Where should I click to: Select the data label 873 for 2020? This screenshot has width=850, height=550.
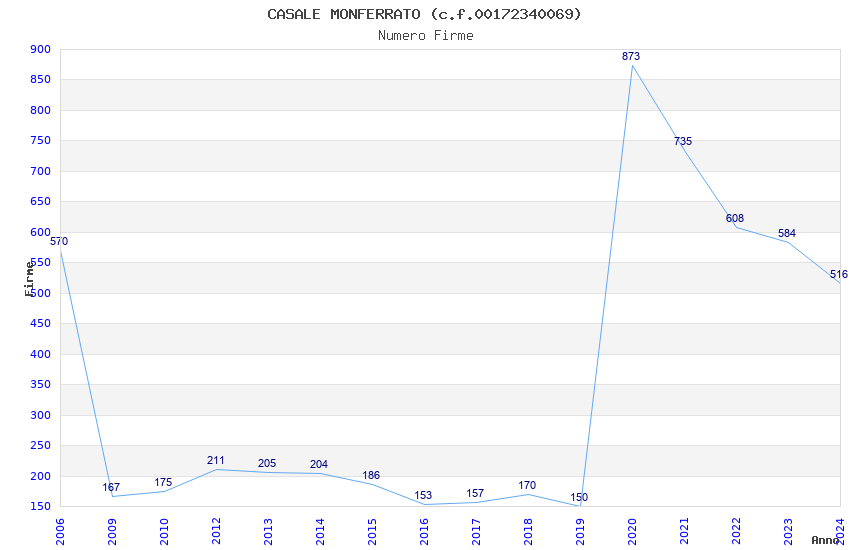(631, 56)
